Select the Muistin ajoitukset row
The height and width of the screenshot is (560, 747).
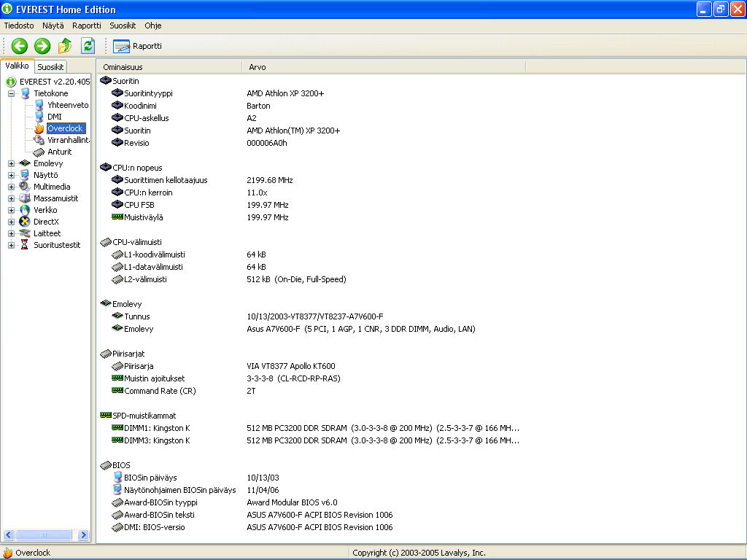(x=421, y=378)
